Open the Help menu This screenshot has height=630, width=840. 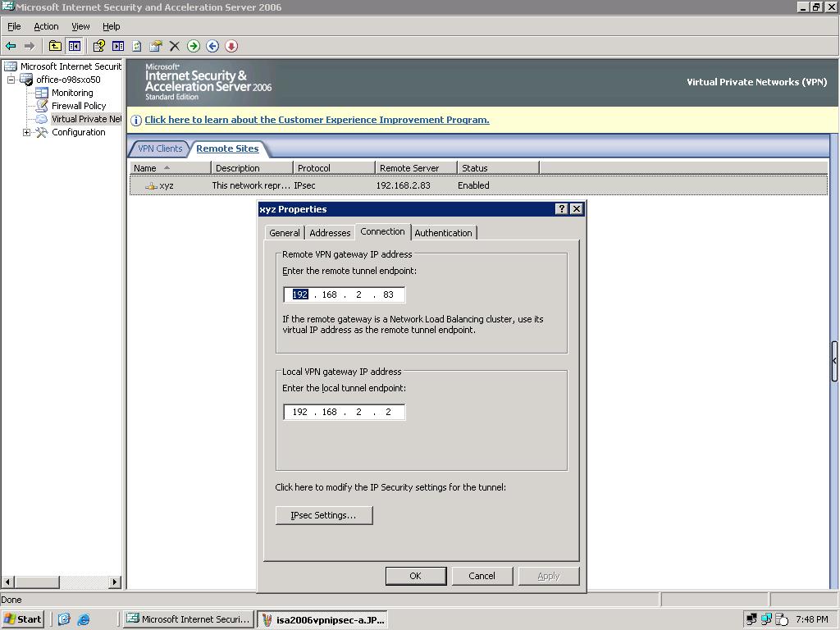[112, 26]
